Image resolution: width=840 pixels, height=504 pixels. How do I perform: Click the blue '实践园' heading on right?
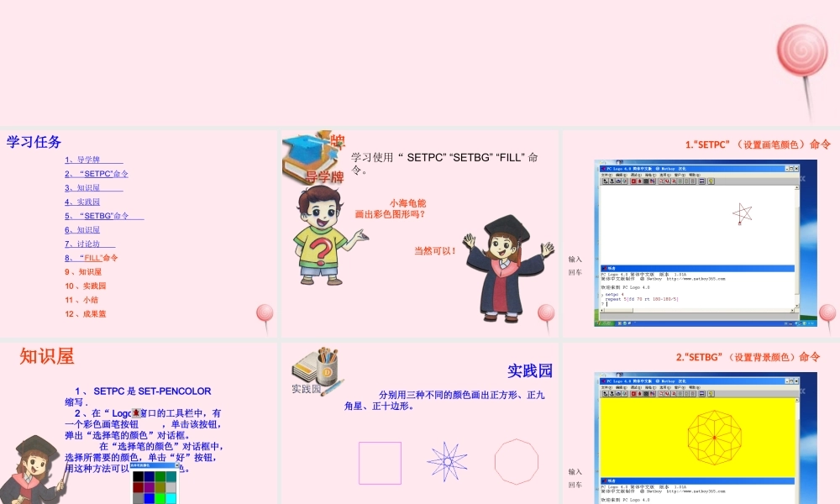(x=530, y=370)
